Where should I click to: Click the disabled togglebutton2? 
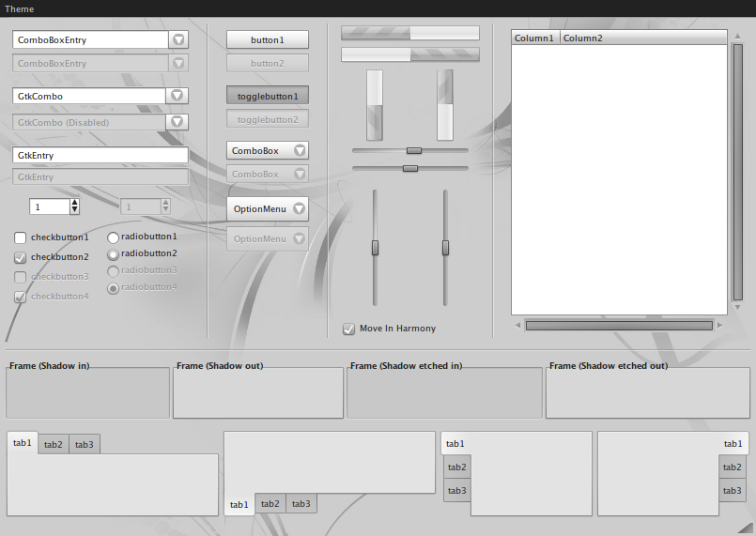[268, 119]
